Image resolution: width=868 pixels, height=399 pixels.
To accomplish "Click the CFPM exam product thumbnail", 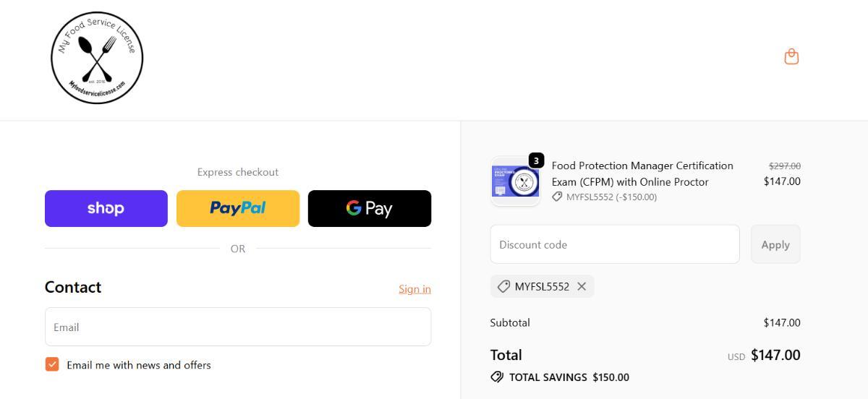I will tap(515, 181).
